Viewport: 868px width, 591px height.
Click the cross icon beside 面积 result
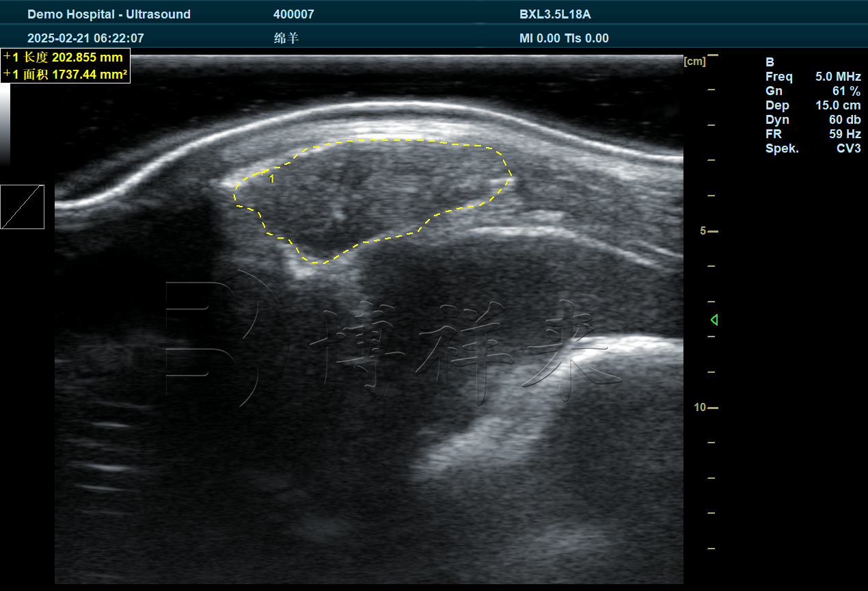point(7,74)
